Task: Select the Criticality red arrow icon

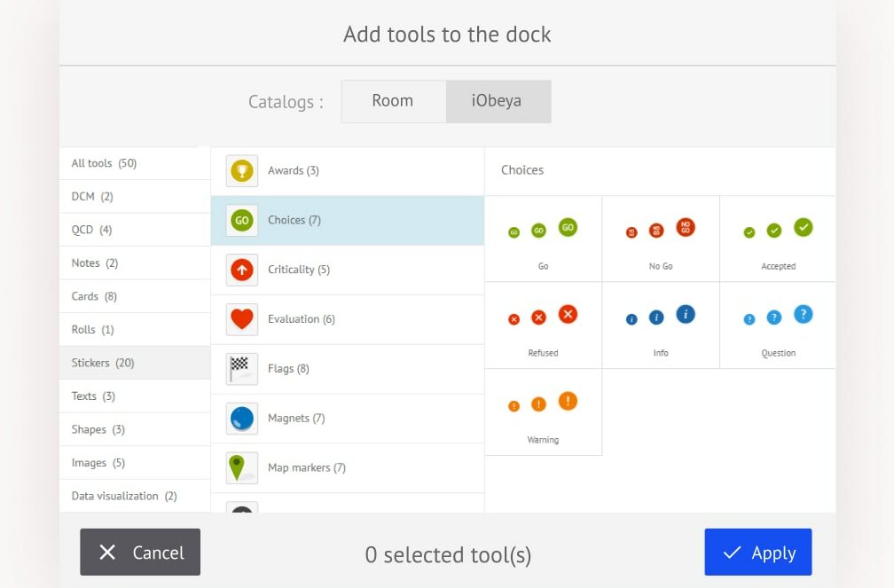Action: pos(242,270)
